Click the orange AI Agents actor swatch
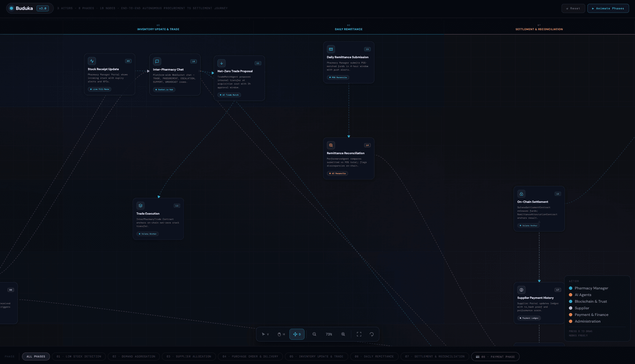635x364 pixels. (571, 295)
